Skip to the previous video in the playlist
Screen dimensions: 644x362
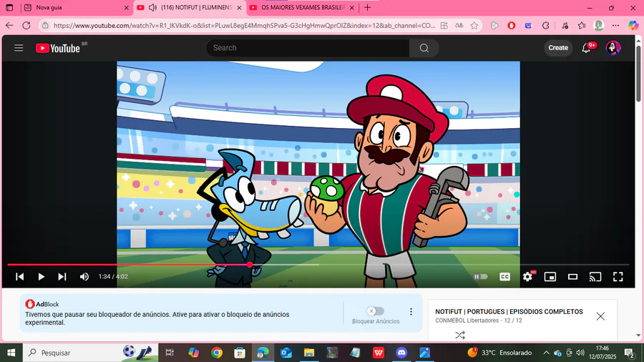point(20,277)
